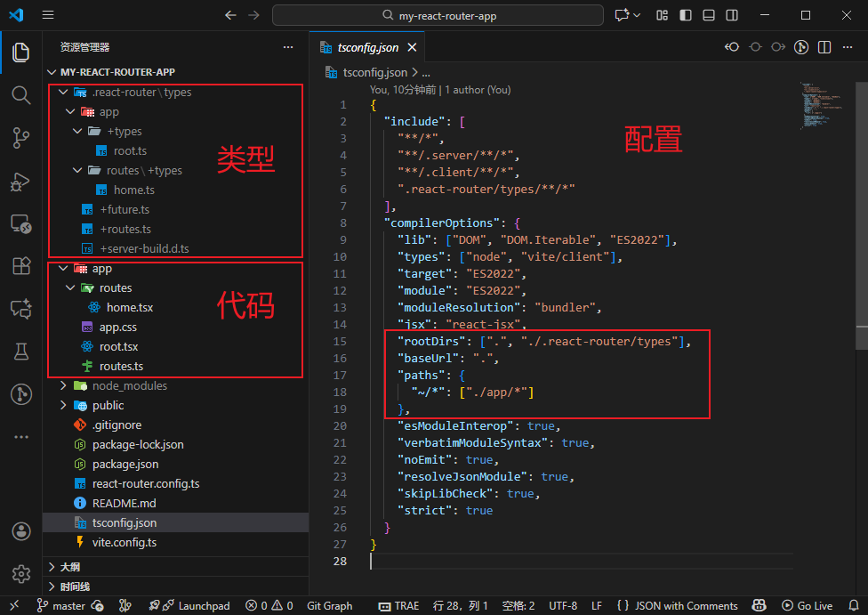Open the Testing flask view
The image size is (868, 615).
[x=21, y=351]
